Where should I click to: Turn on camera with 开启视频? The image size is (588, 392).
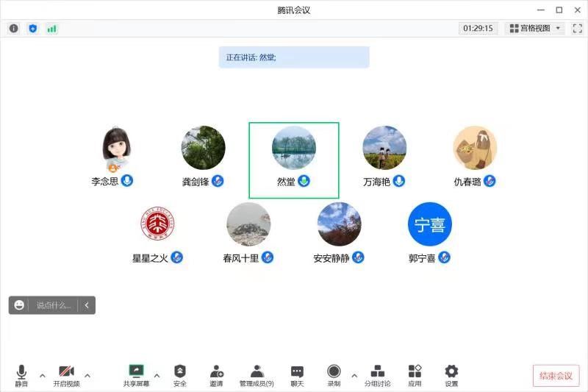coord(66,375)
